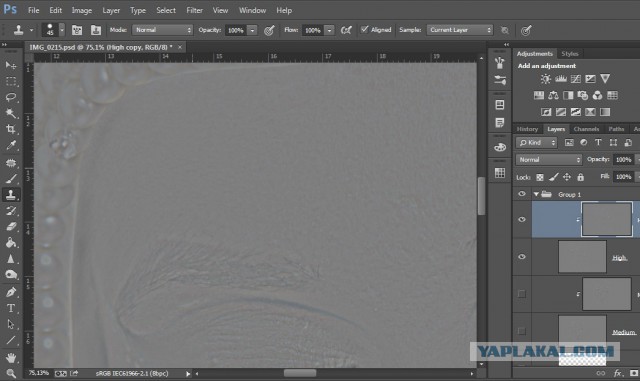This screenshot has width=640, height=381.
Task: Select the Eyedropper tool
Action: 11,145
